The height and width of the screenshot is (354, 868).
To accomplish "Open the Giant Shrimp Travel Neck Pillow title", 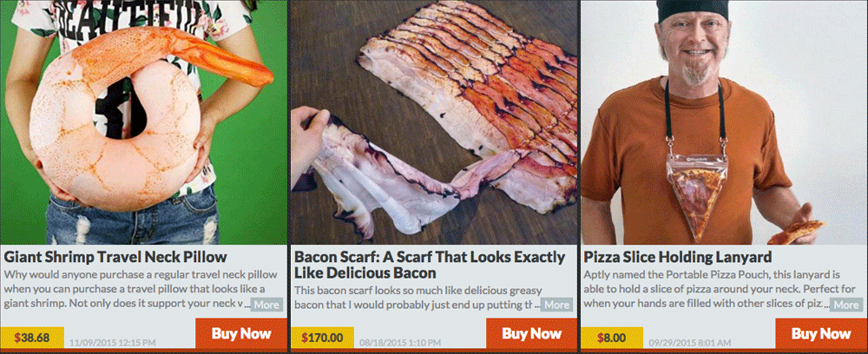I will [x=115, y=257].
